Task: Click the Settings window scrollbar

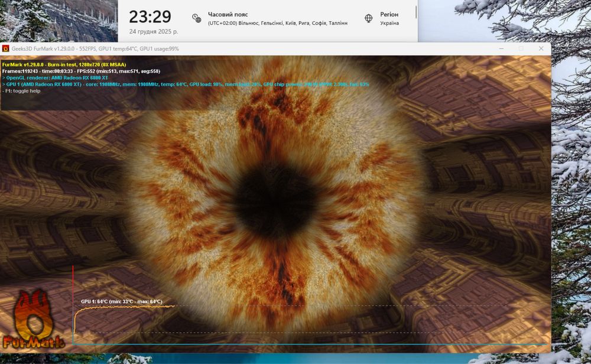Action: [x=416, y=12]
